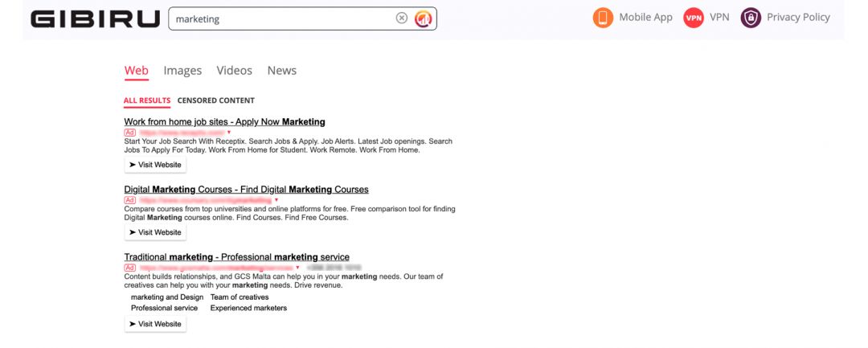The image size is (868, 348).
Task: Expand the red arrow beside first ad URL
Action: tap(229, 132)
